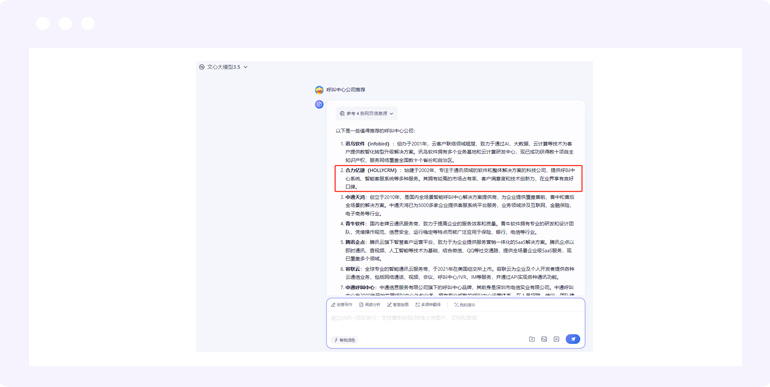Select the 多语种翻译 translation tool
This screenshot has height=387, width=770.
(428, 304)
